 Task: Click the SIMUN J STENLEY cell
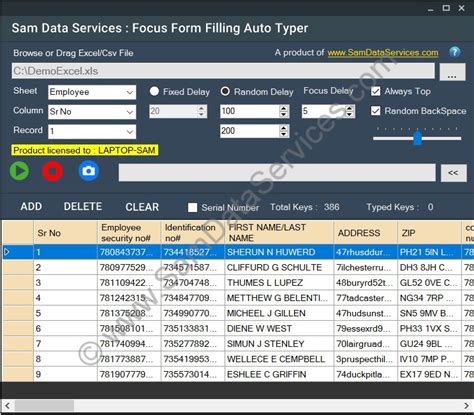click(279, 344)
